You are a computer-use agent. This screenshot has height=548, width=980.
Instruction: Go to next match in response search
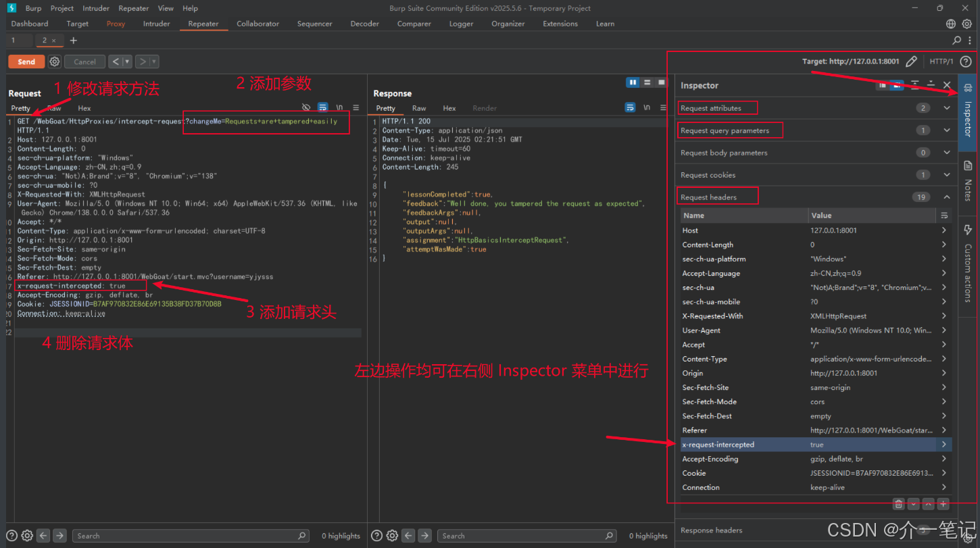(x=425, y=535)
